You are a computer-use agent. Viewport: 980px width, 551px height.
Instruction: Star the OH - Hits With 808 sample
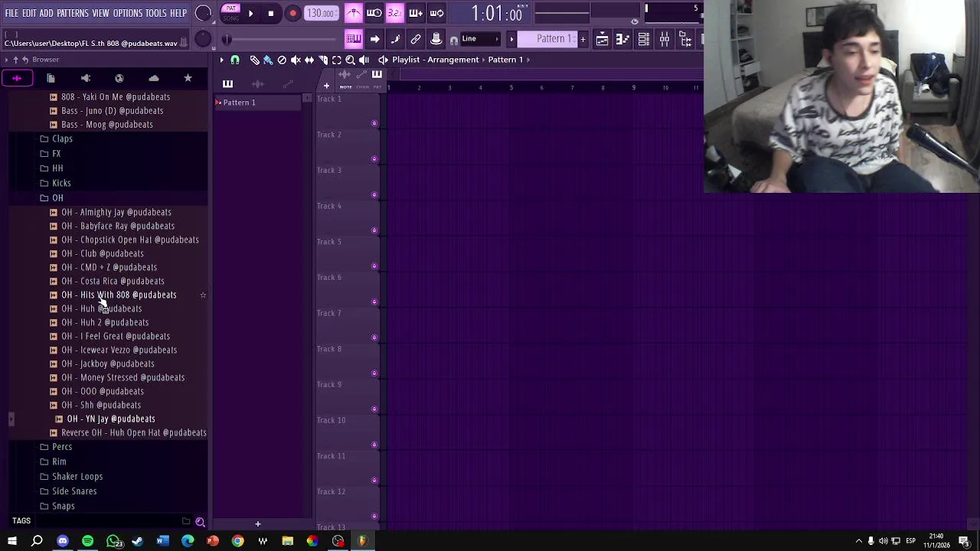pyautogui.click(x=203, y=295)
